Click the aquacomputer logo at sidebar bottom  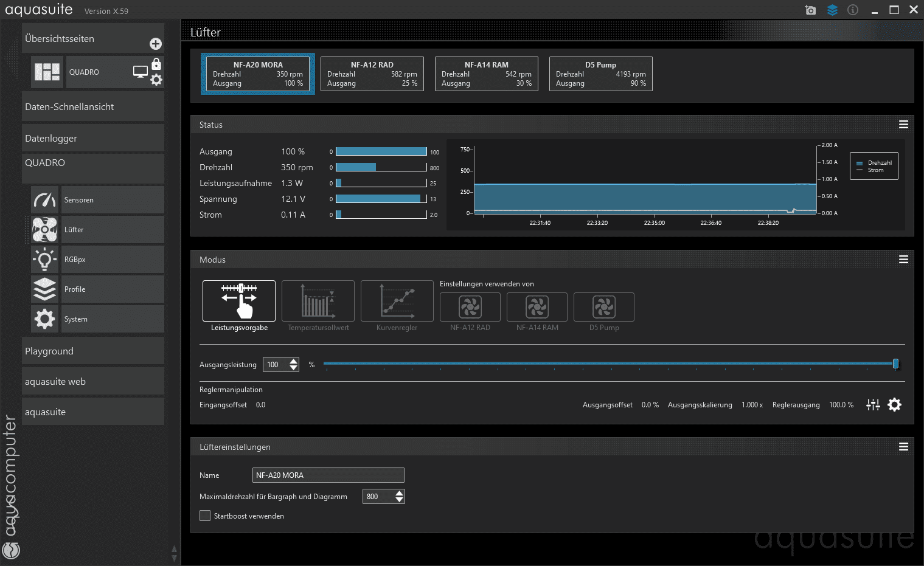tap(11, 550)
